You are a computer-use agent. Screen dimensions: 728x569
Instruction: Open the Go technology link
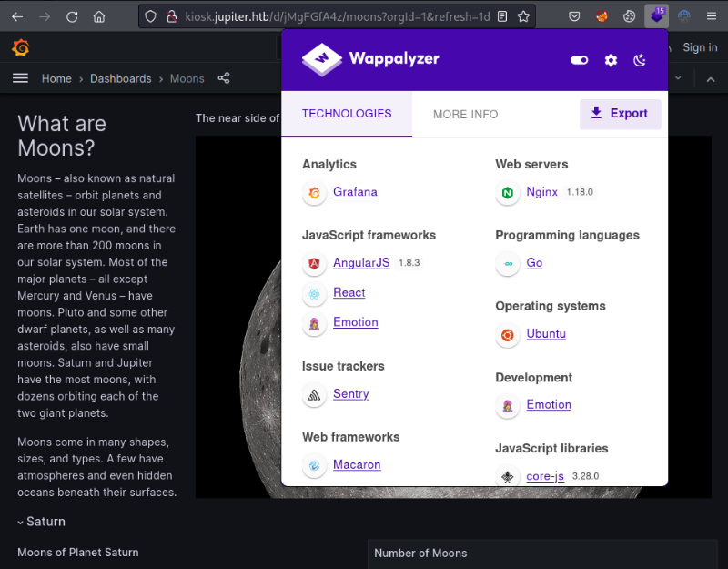point(534,263)
